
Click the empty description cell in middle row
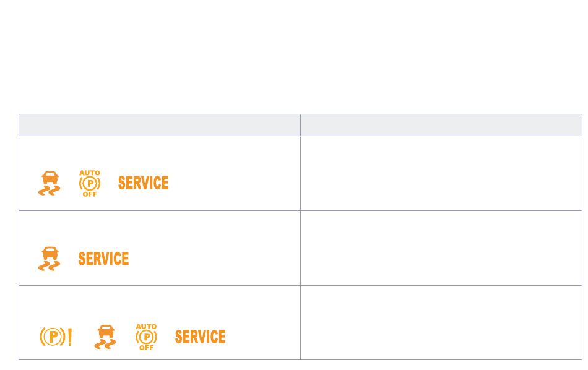441,248
